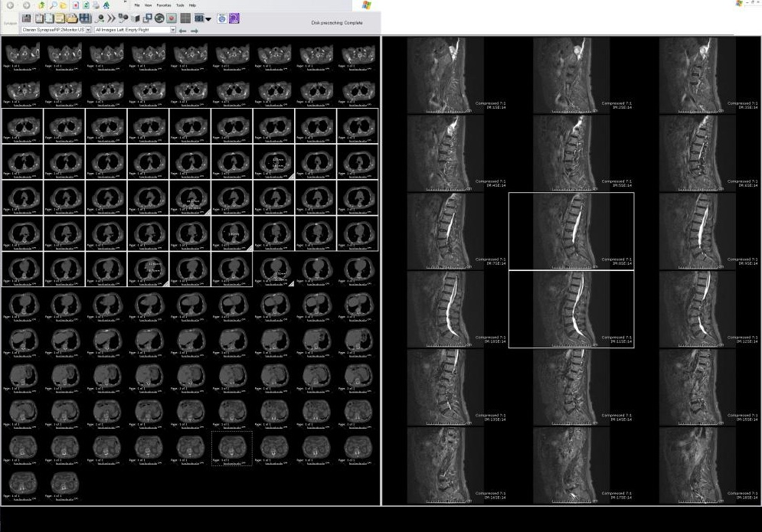Screen dimensions: 762x532
Task: Click the four-pane grid layout icon
Action: (185, 18)
